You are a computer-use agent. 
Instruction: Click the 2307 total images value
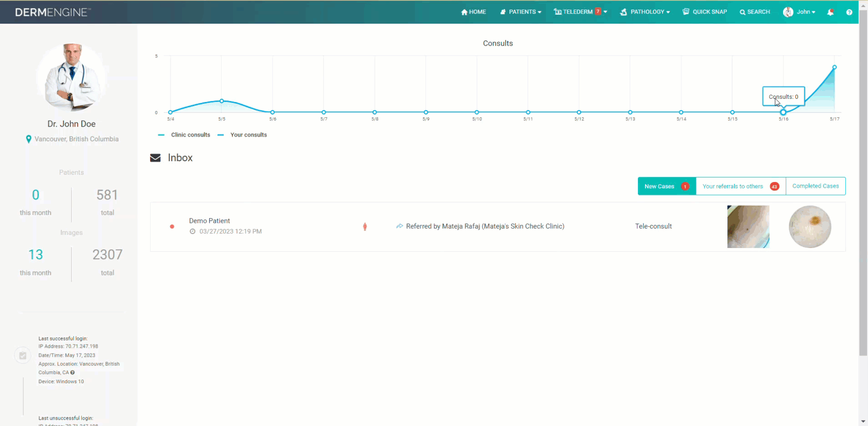pyautogui.click(x=107, y=254)
